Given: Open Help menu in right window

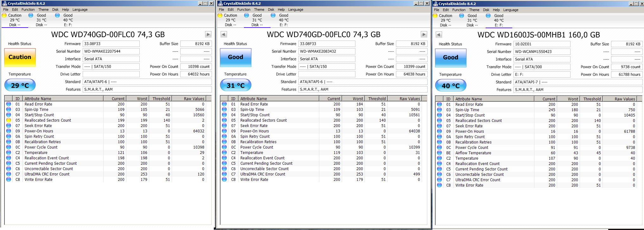Looking at the screenshot, I should (496, 10).
